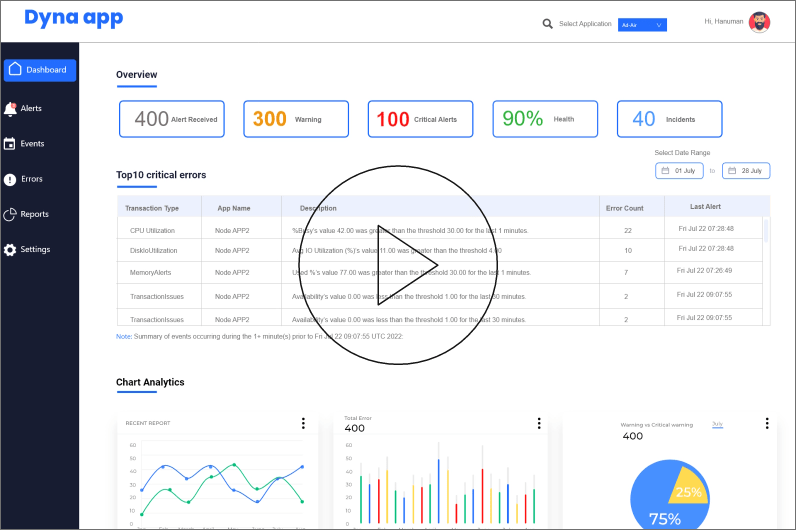Sort by Last Alert column header
The image size is (796, 530).
click(x=705, y=207)
